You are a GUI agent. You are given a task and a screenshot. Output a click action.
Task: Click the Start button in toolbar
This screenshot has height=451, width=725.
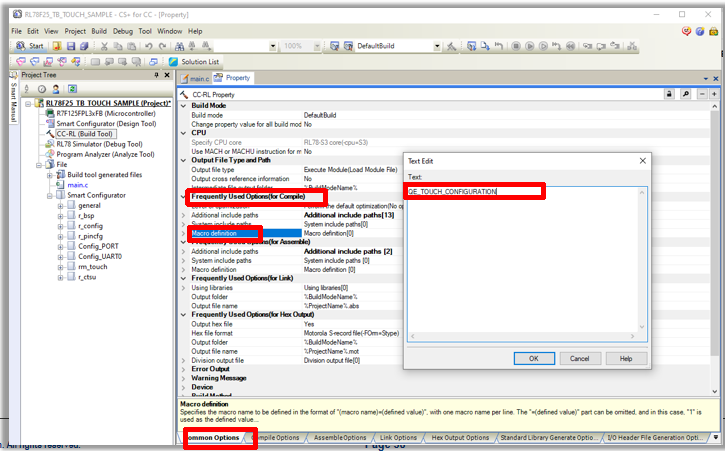[x=29, y=46]
